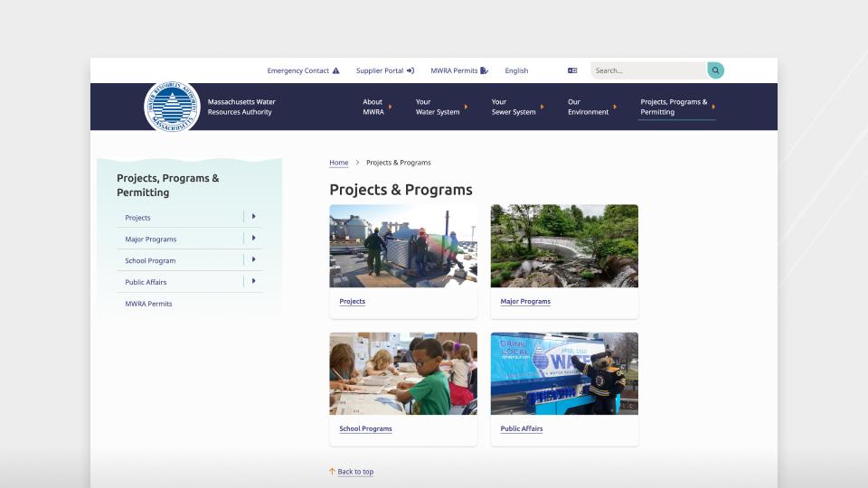Open the Our Environment menu
Screen dimensions: 868x488
tap(588, 108)
